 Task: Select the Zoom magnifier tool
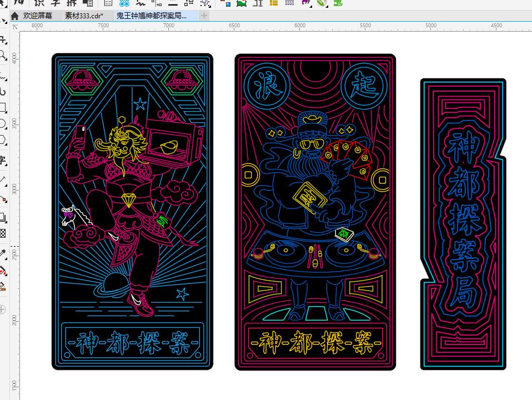tap(3, 56)
